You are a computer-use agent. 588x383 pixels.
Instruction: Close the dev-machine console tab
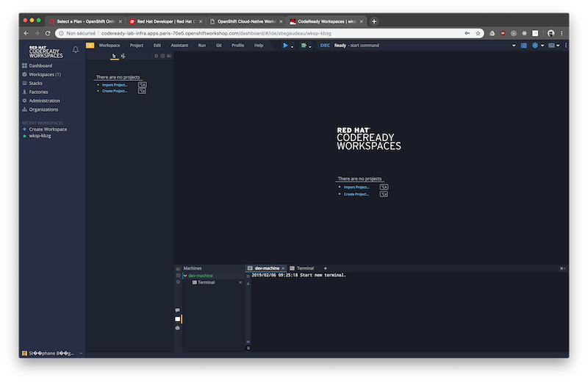coord(283,268)
